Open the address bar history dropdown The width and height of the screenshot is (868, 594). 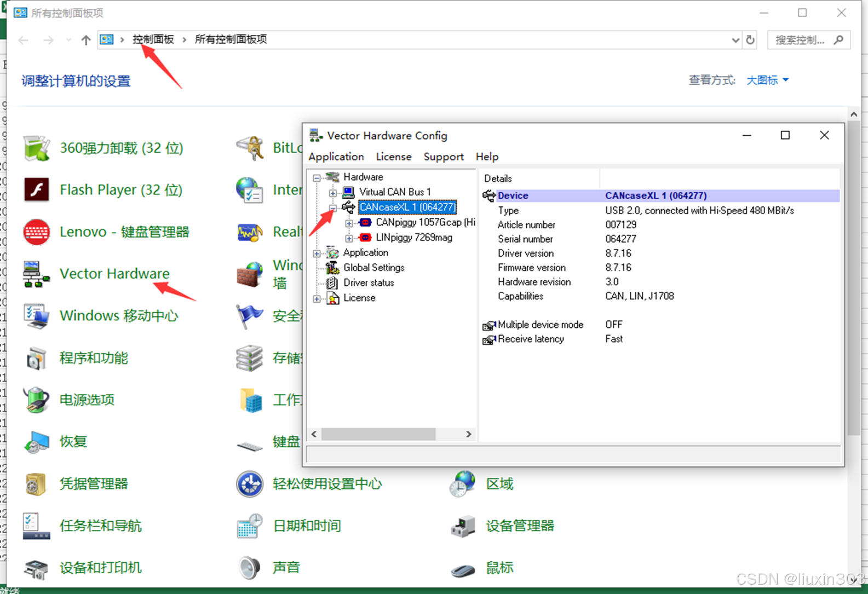[x=735, y=40]
